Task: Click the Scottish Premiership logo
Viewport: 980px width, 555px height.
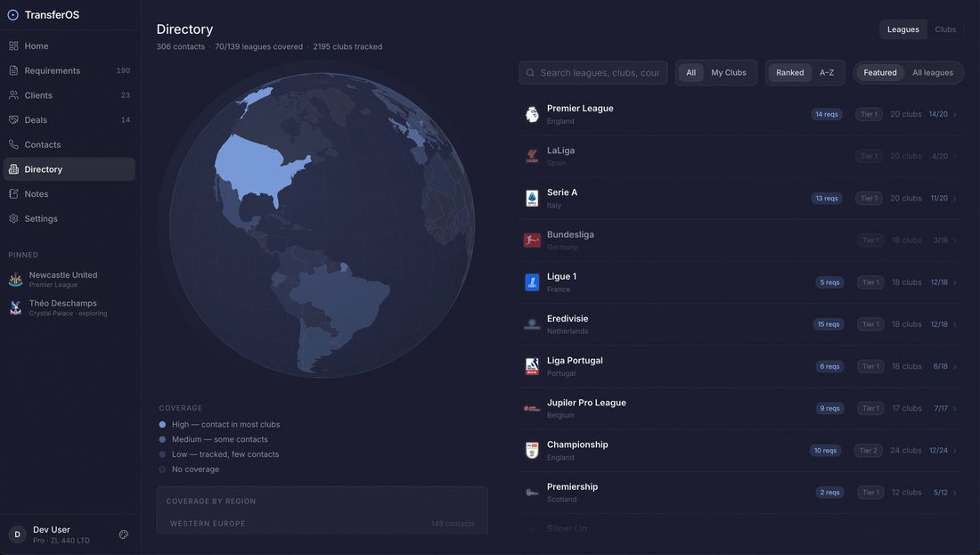Action: click(532, 493)
